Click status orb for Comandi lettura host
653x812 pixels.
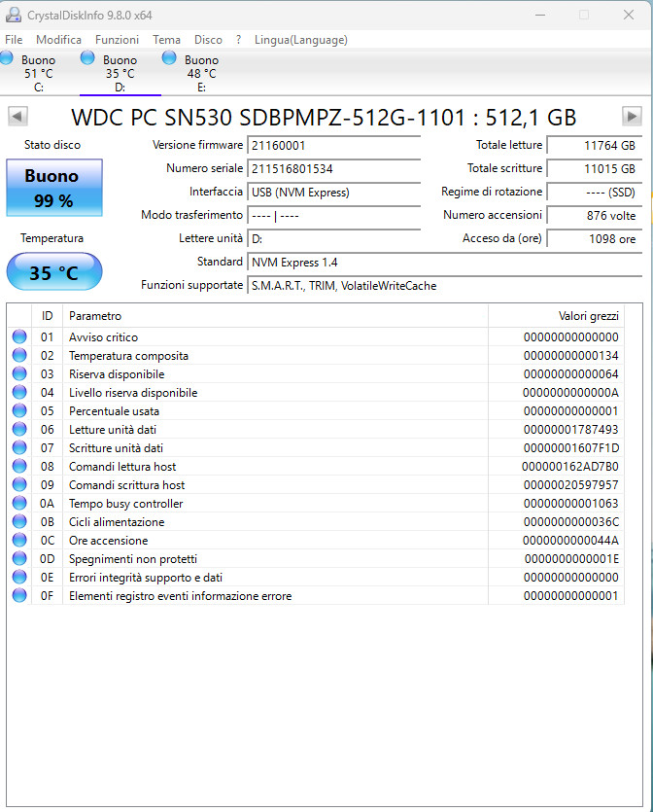(19, 466)
